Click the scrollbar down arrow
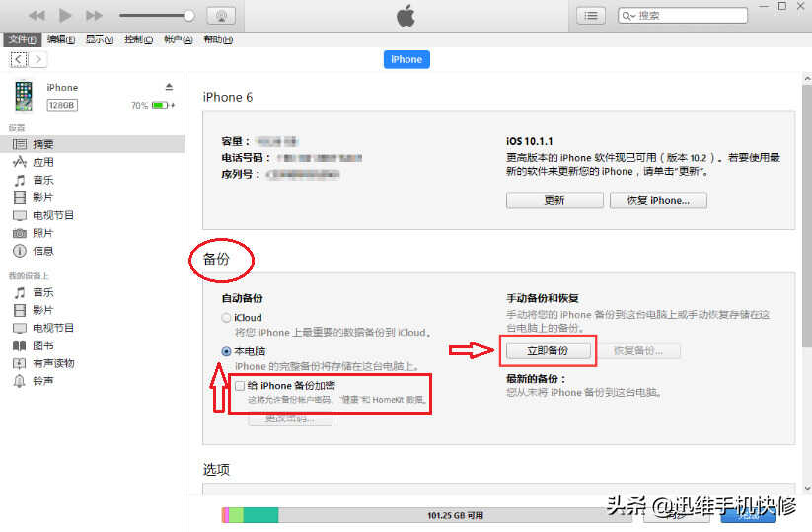Image resolution: width=812 pixels, height=532 pixels. click(x=807, y=488)
